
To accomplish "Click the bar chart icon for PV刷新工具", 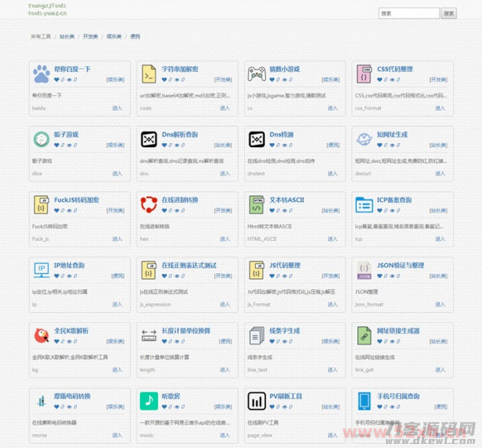I will click(x=257, y=401).
